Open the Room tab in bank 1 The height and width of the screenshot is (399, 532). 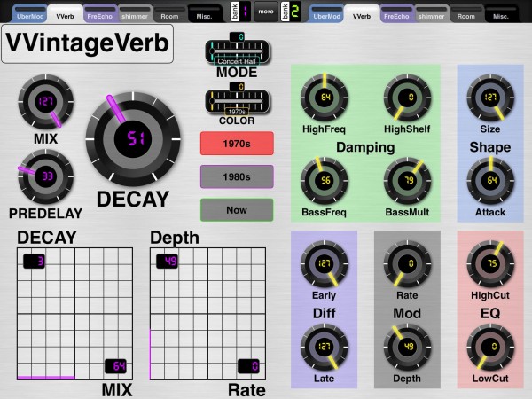click(x=169, y=14)
